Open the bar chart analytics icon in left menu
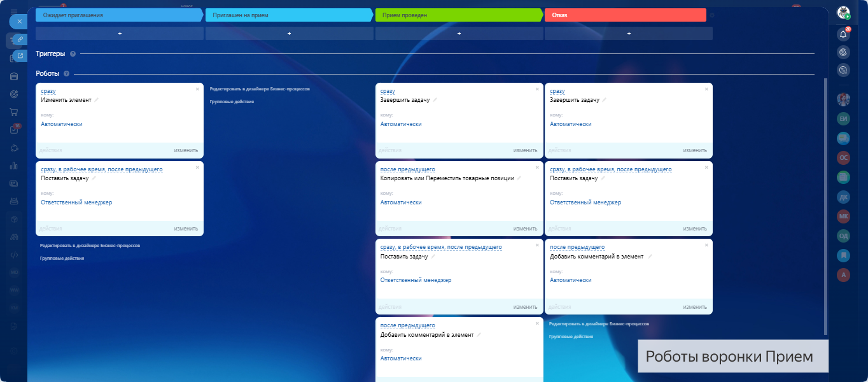Image resolution: width=868 pixels, height=382 pixels. coord(14,166)
